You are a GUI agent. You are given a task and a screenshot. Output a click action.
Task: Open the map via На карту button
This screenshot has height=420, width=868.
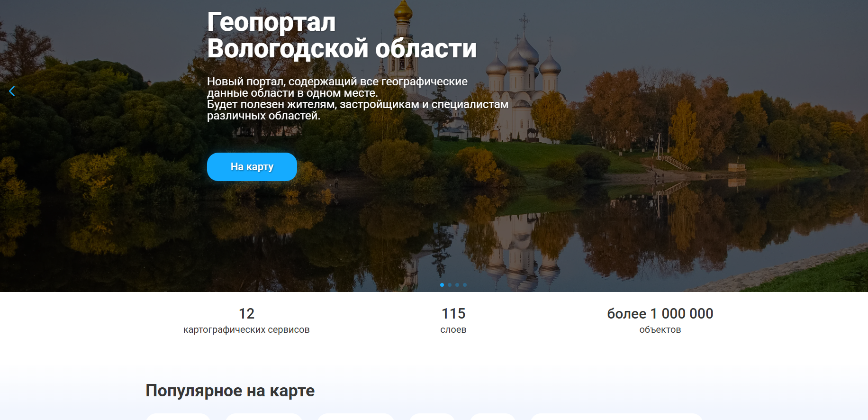tap(252, 167)
